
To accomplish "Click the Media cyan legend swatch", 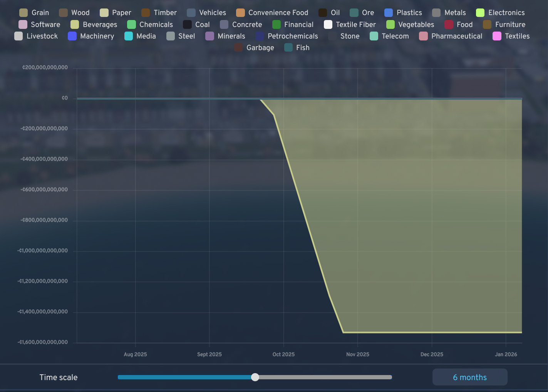I will [129, 36].
